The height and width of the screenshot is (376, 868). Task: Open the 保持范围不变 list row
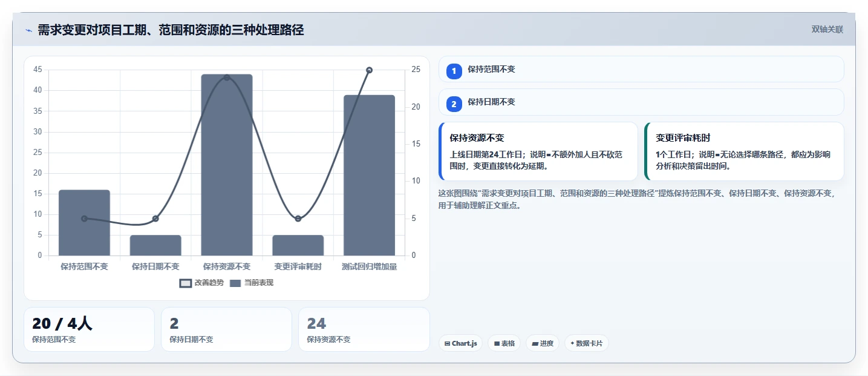pyautogui.click(x=641, y=69)
